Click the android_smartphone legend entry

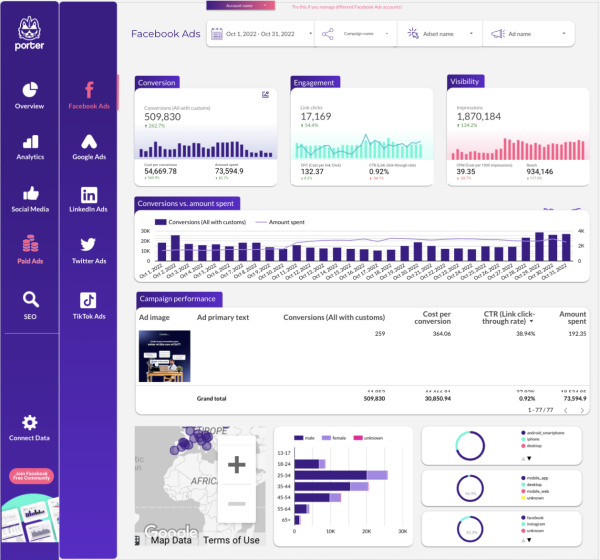click(542, 433)
